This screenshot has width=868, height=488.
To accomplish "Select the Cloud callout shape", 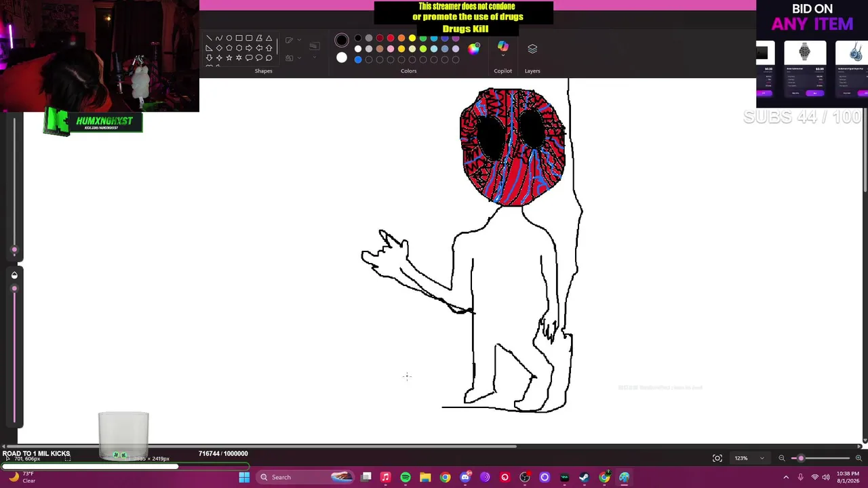I will point(269,58).
